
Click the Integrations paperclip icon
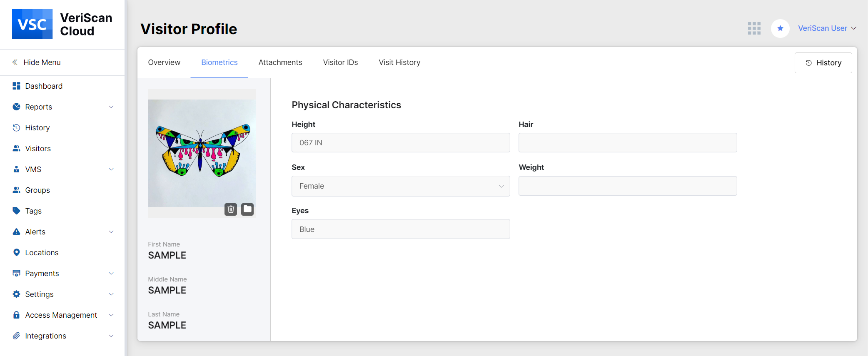[x=16, y=336]
